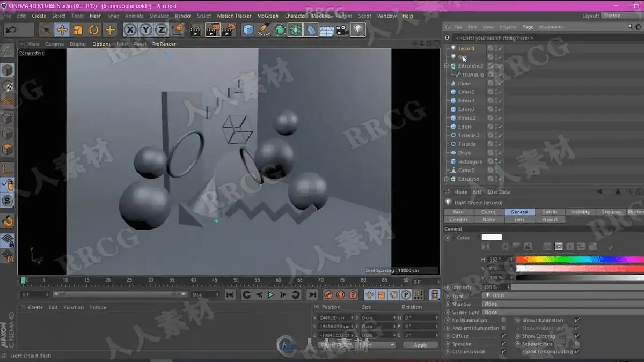Expand the Extrusión.2 object in the tree

click(447, 66)
